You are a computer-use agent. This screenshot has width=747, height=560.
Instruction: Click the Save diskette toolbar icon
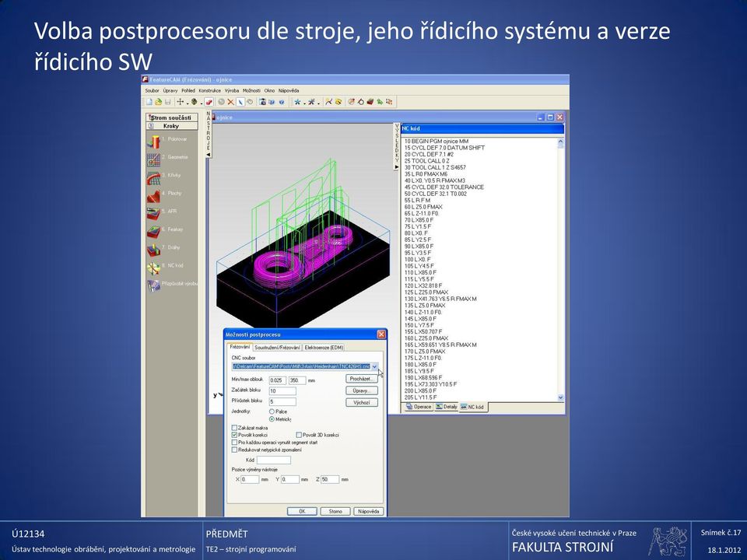168,102
